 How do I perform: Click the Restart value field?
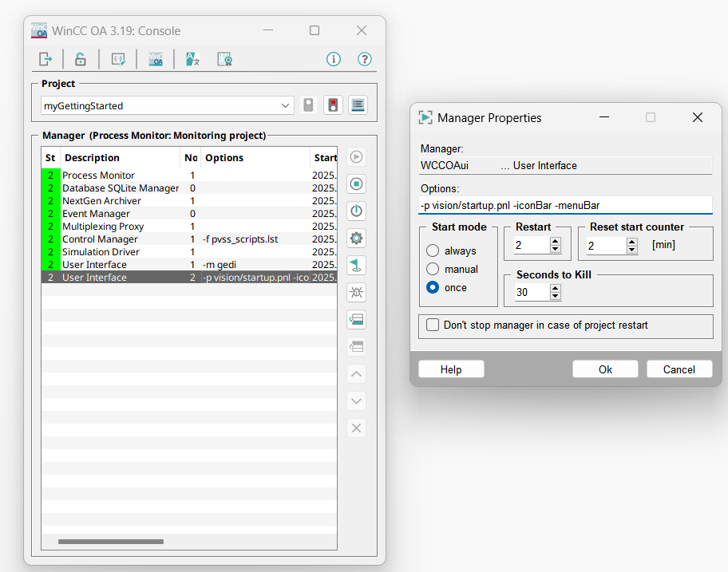tap(532, 245)
